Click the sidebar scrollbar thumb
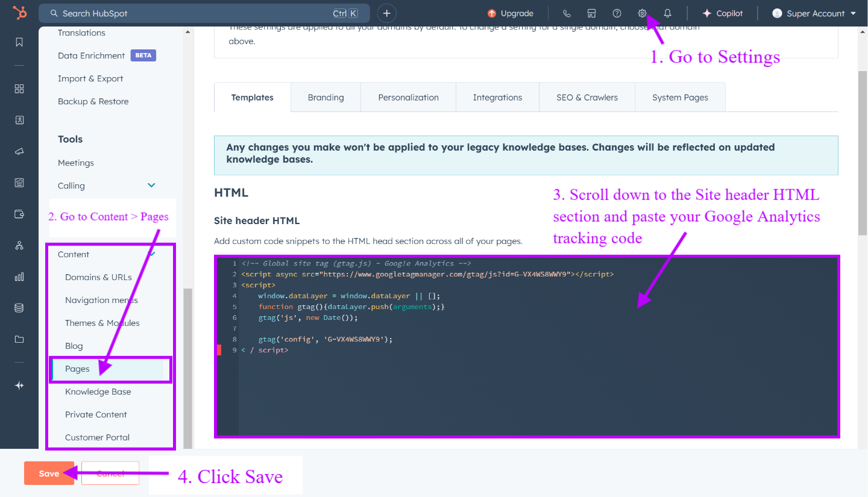The image size is (868, 497). 187,367
